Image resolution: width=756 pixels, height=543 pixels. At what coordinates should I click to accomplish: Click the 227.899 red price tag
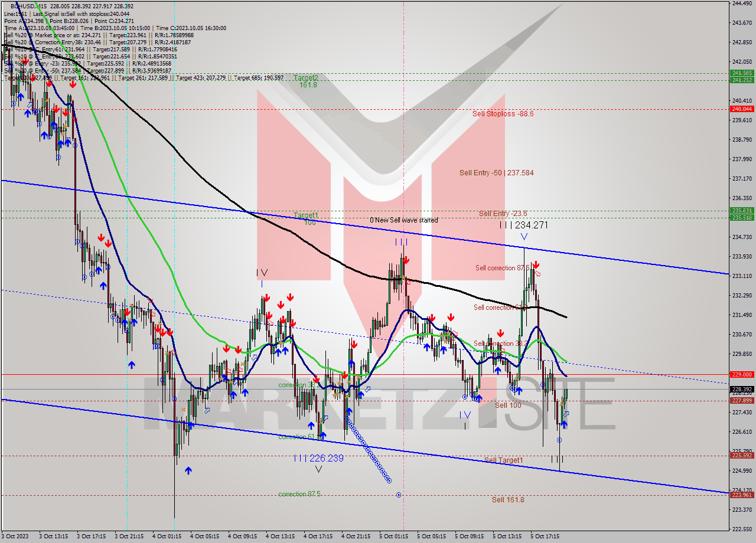point(741,400)
